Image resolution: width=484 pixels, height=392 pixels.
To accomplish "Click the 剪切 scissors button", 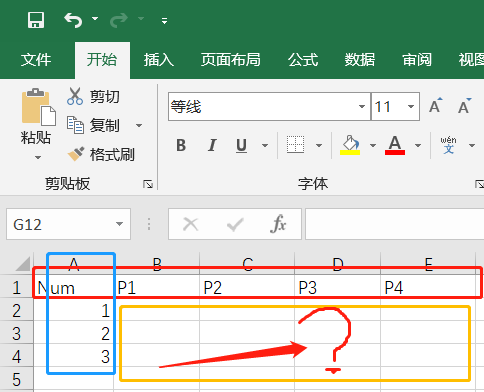I will (93, 97).
